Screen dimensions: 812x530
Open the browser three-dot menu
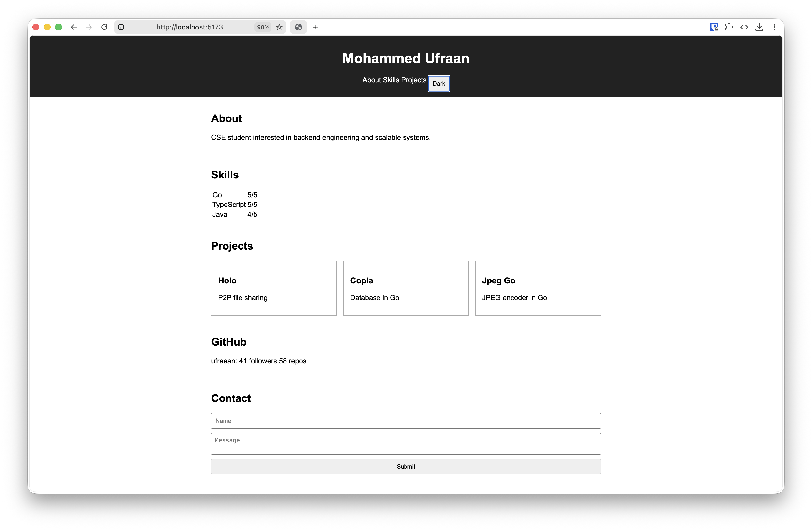(x=774, y=27)
